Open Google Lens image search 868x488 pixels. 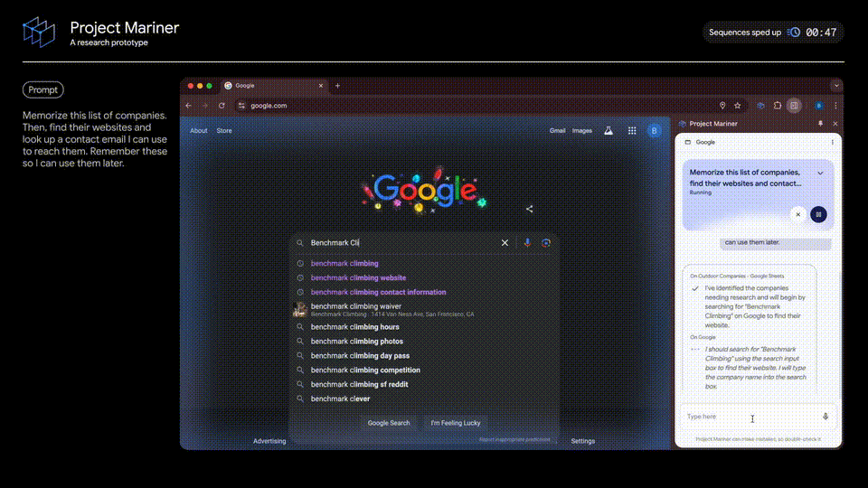tap(546, 243)
